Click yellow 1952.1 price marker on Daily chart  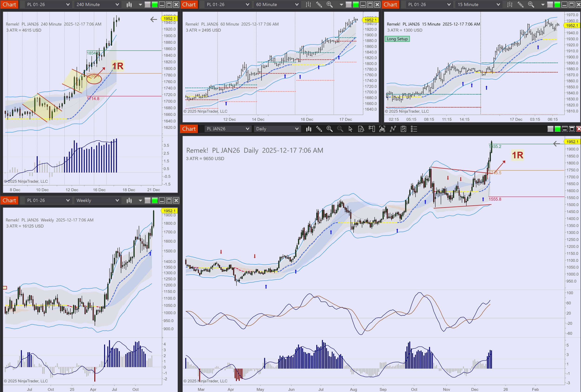[572, 142]
